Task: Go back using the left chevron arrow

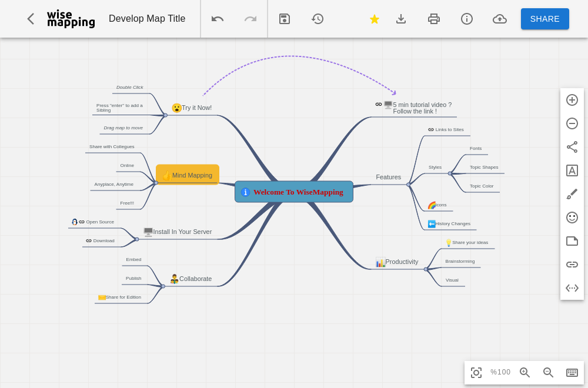Action: (31, 19)
